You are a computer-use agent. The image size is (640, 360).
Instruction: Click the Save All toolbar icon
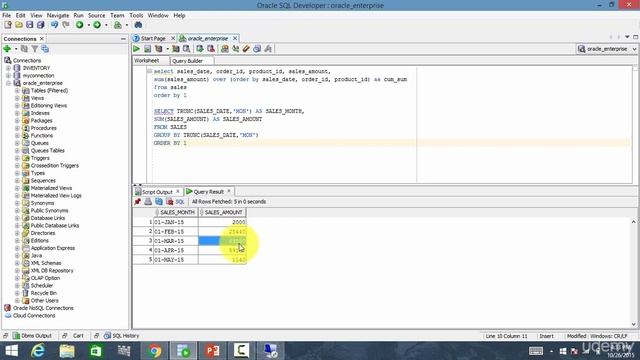pos(40,25)
